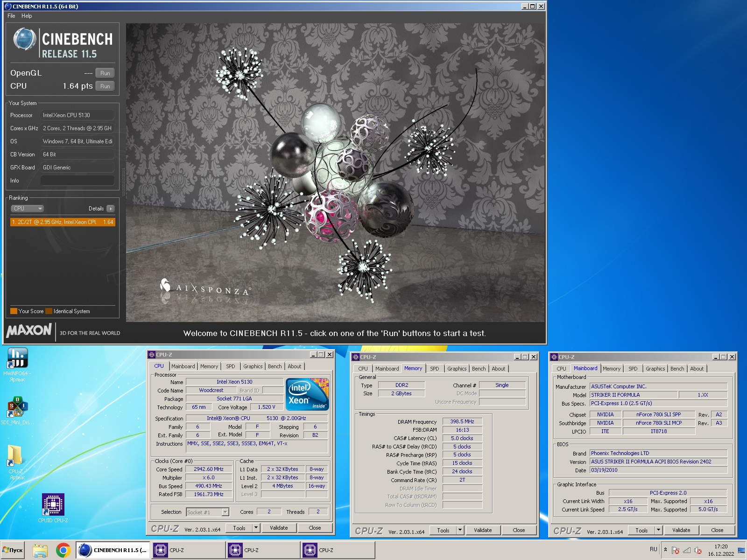Click the Cinebench rendered scene preview
747x560 pixels.
335,173
